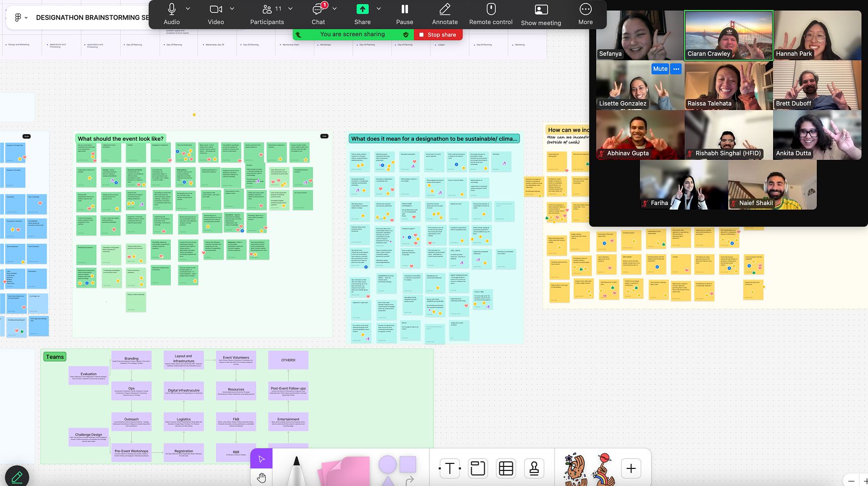Toggle microphone with the Audio button
Viewport: 868px width, 486px height.
coord(172,15)
